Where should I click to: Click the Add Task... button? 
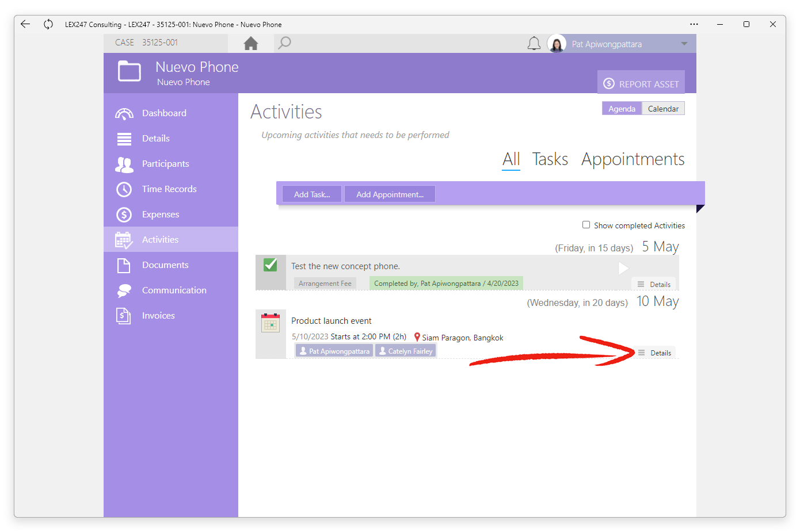pyautogui.click(x=312, y=194)
